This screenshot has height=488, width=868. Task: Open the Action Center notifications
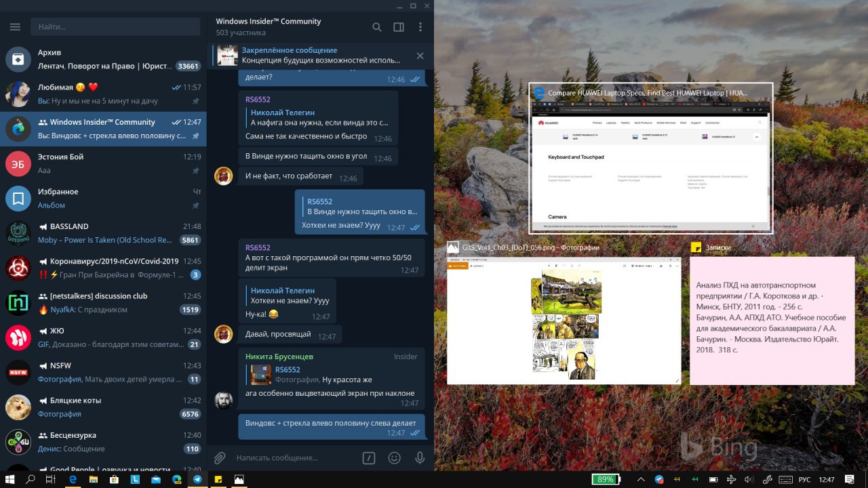coord(850,479)
